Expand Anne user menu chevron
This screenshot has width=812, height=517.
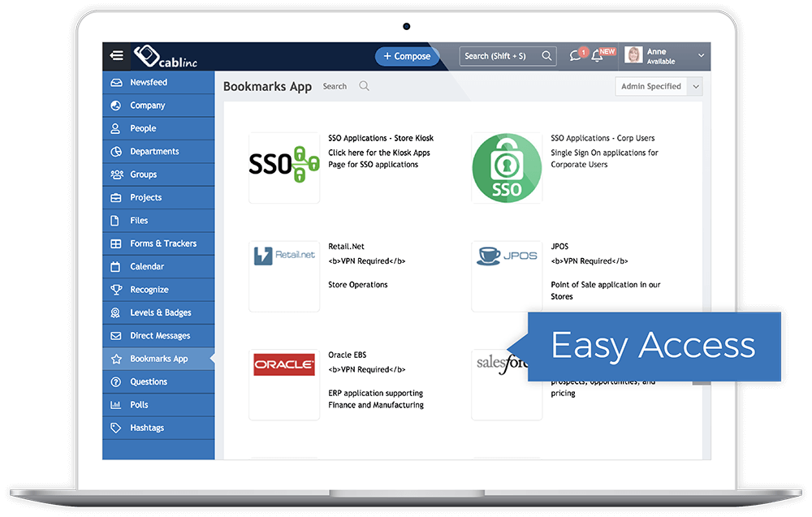pyautogui.click(x=701, y=55)
